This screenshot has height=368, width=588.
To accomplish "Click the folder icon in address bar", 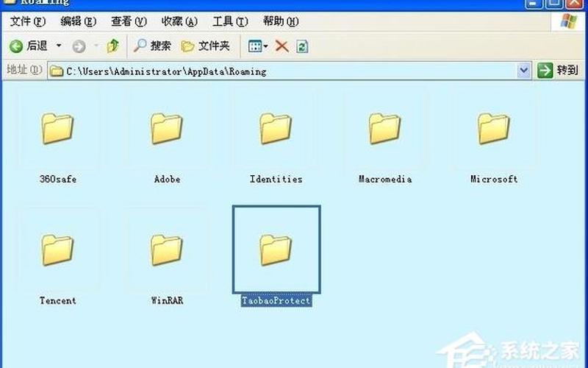I will [57, 71].
